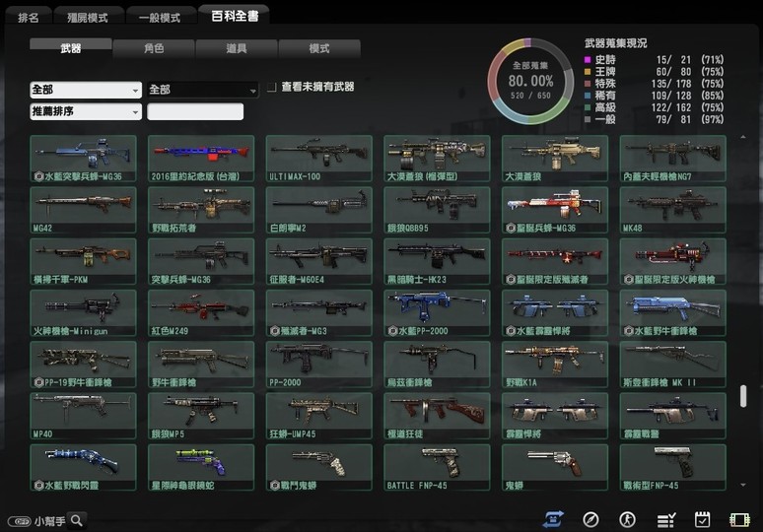The height and width of the screenshot is (532, 763).
Task: Click the weapon search input field
Action: pos(195,112)
